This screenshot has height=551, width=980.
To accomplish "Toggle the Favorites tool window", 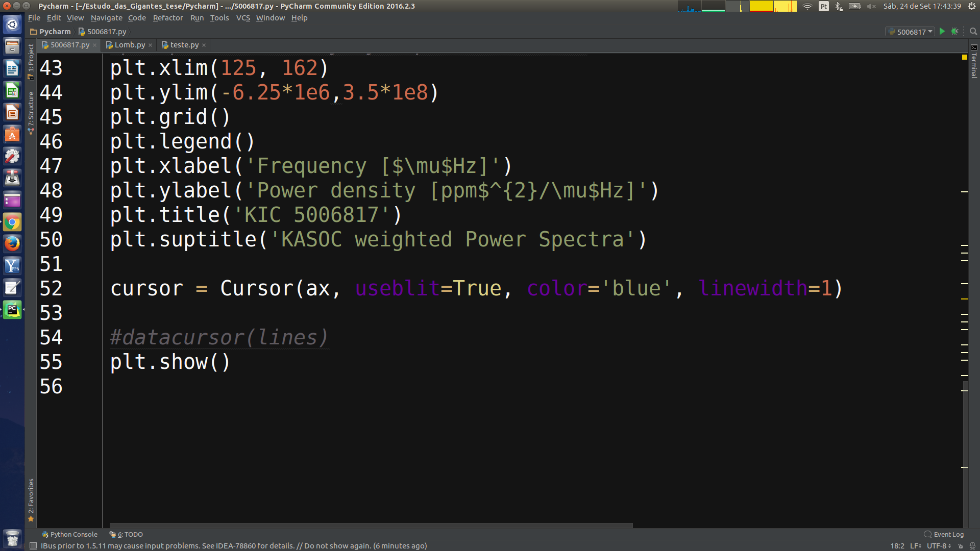I will coord(31,500).
